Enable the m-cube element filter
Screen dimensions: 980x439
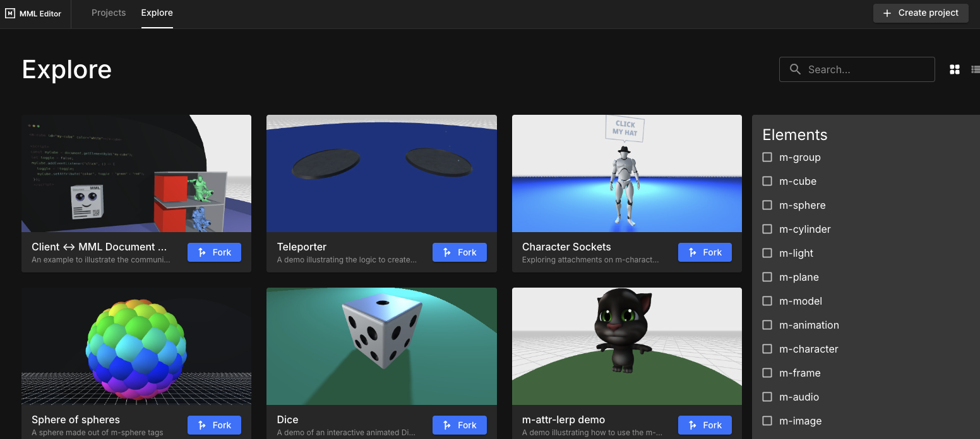point(767,181)
